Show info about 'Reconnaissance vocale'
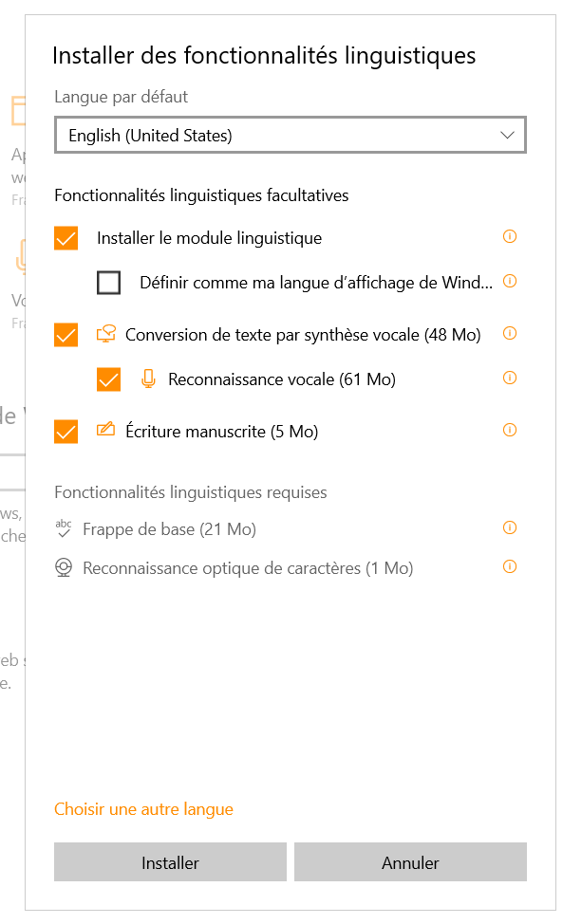Image resolution: width=563 pixels, height=924 pixels. [510, 378]
